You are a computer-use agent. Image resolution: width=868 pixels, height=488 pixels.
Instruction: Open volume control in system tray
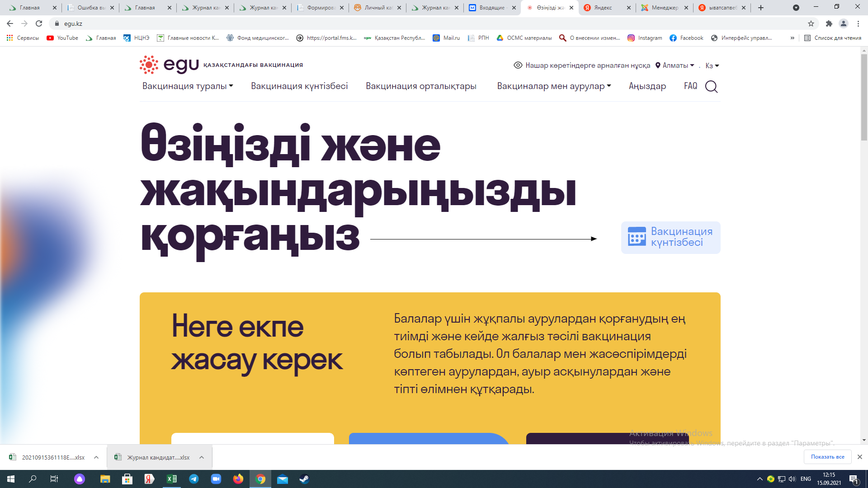792,479
